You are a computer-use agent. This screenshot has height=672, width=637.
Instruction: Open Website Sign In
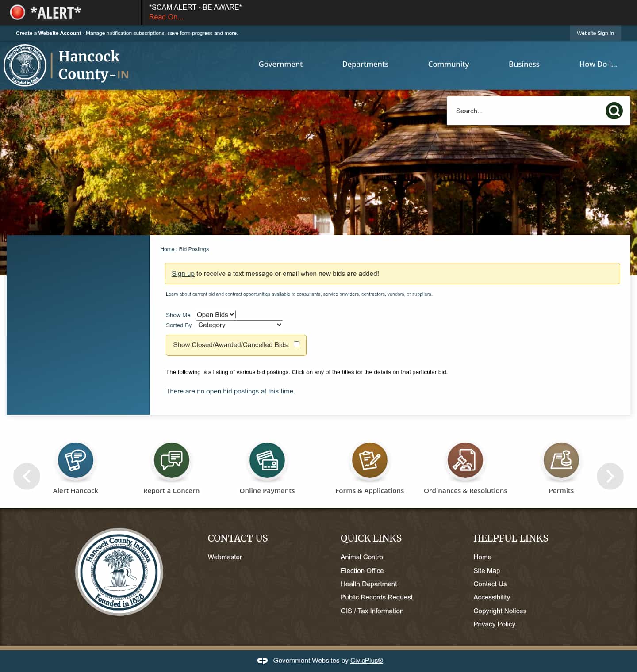pyautogui.click(x=595, y=33)
